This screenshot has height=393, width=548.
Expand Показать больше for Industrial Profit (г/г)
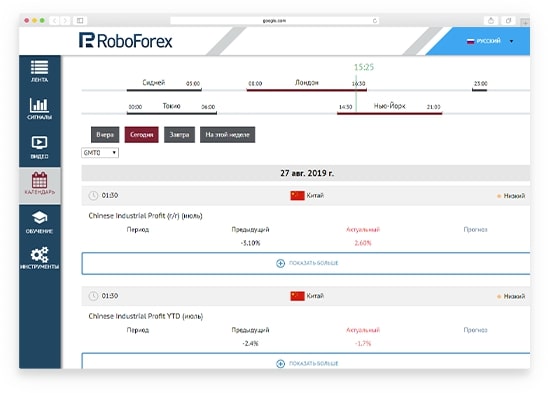pos(306,263)
